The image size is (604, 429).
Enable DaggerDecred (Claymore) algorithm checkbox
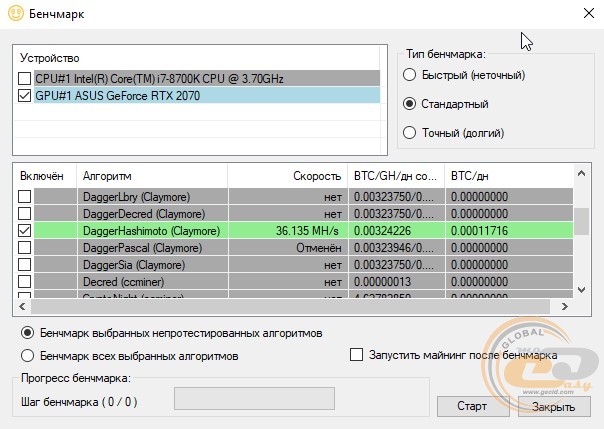click(24, 214)
